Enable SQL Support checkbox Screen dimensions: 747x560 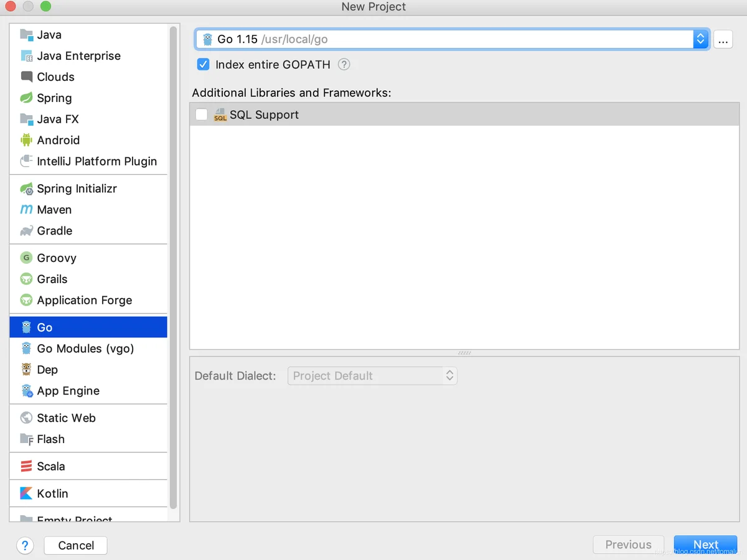pos(202,114)
